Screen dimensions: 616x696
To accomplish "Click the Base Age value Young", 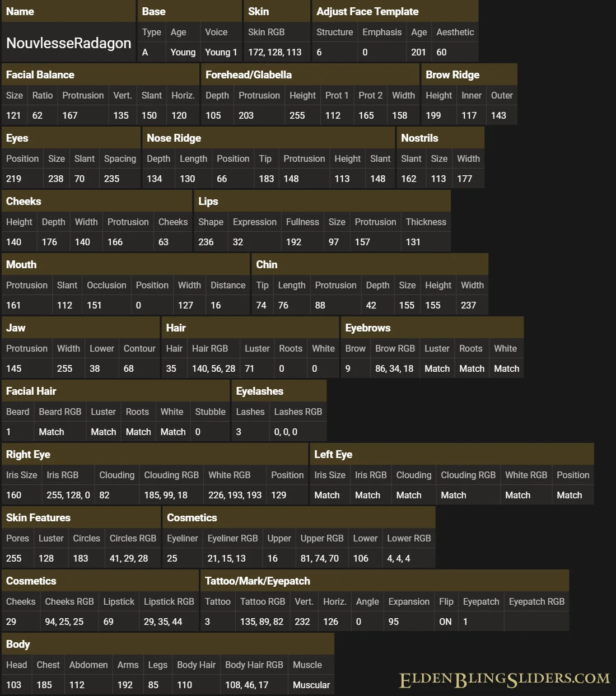I will (x=183, y=52).
